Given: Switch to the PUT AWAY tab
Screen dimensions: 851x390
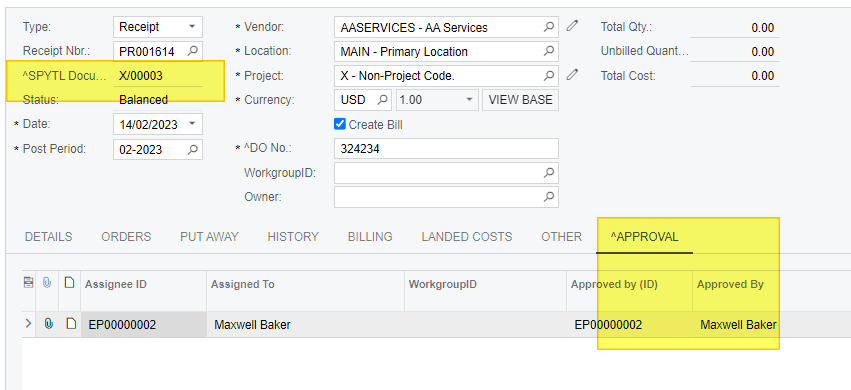Looking at the screenshot, I should pyautogui.click(x=209, y=237).
